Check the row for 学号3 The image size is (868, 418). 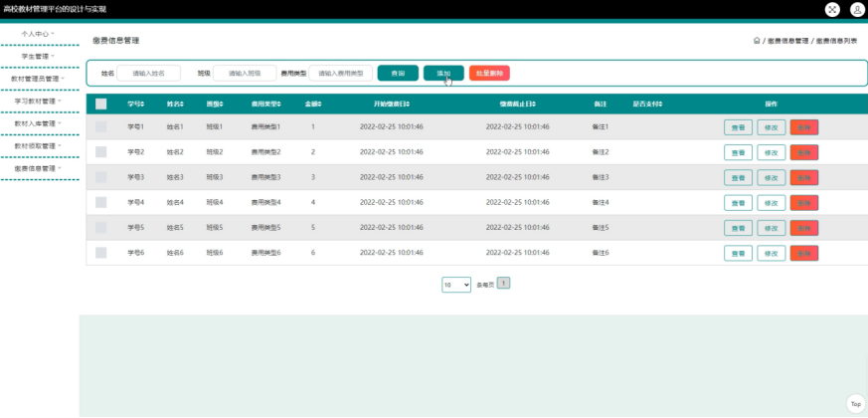click(x=100, y=177)
